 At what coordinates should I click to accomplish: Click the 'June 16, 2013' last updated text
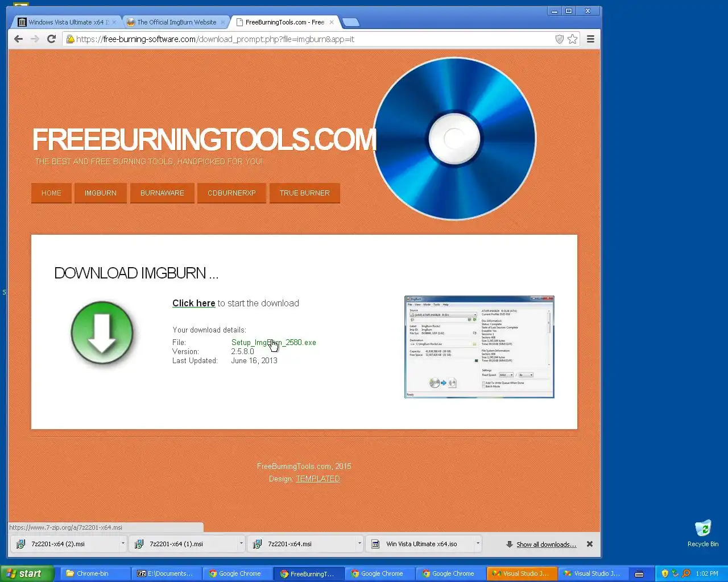pyautogui.click(x=254, y=360)
